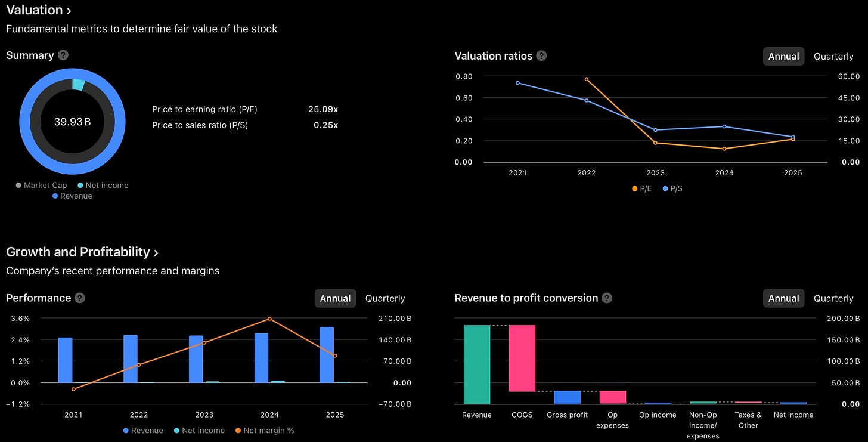
Task: Click the Taxes & Other axis label
Action: pyautogui.click(x=748, y=420)
